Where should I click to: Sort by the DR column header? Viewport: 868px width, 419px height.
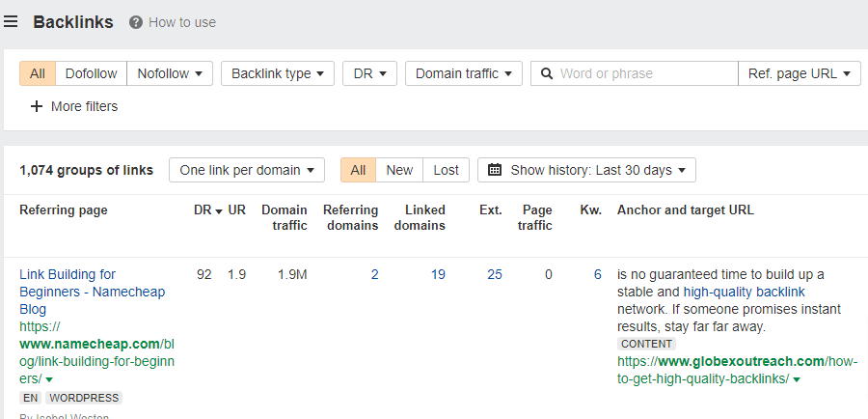tap(208, 210)
